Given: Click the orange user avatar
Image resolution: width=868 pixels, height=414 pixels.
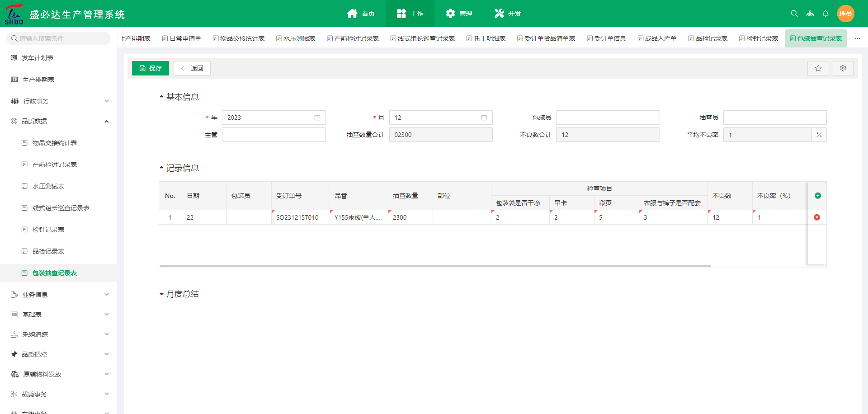Looking at the screenshot, I should tap(845, 14).
